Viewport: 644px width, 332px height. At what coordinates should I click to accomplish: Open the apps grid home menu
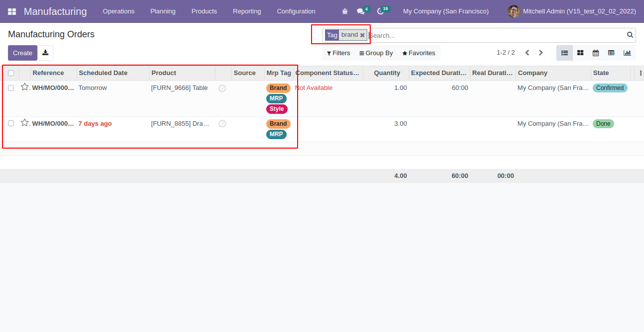pos(12,11)
